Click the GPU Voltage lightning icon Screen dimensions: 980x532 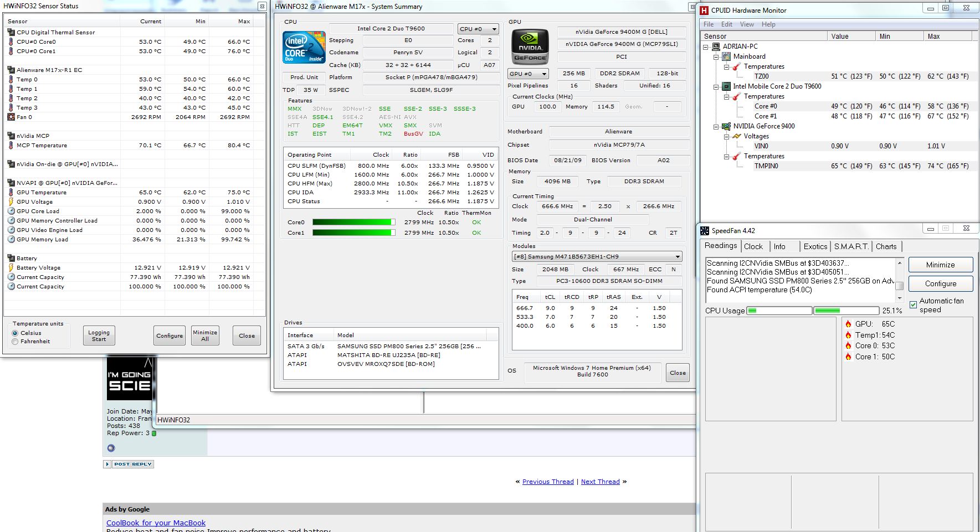(x=11, y=202)
